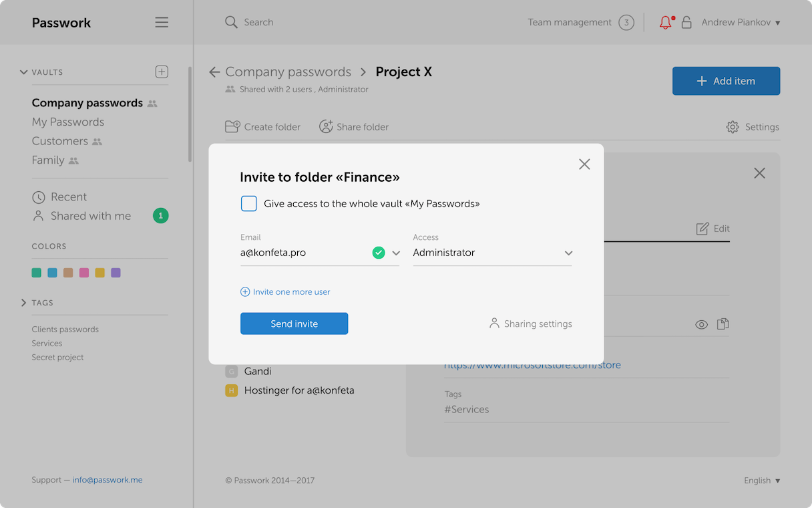Open the Gandi entry
812x508 pixels.
[x=258, y=372]
